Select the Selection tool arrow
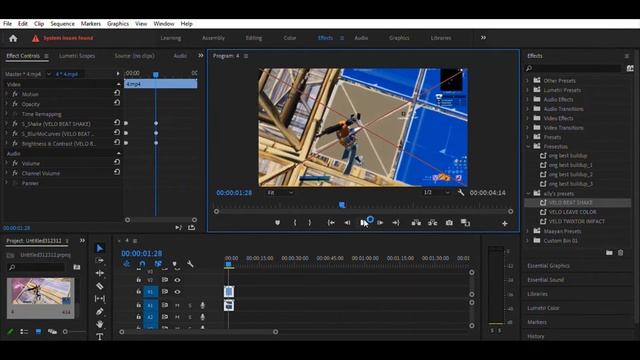 click(100, 248)
